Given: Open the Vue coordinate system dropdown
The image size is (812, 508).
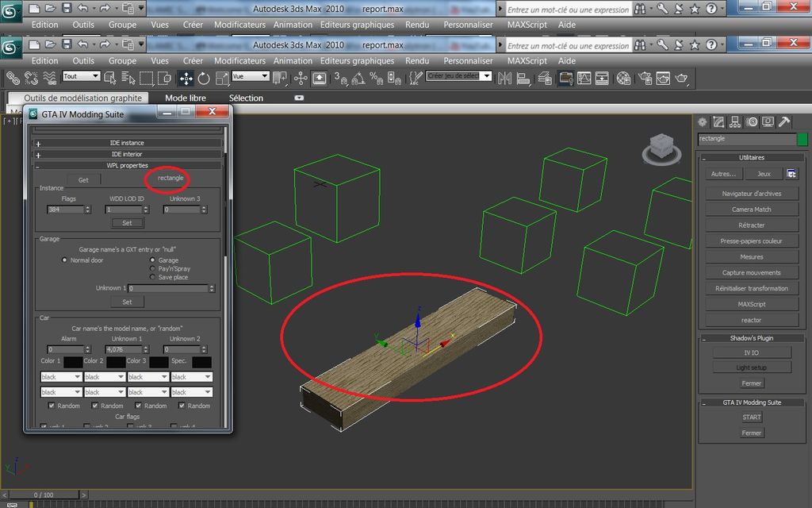Looking at the screenshot, I should click(251, 76).
